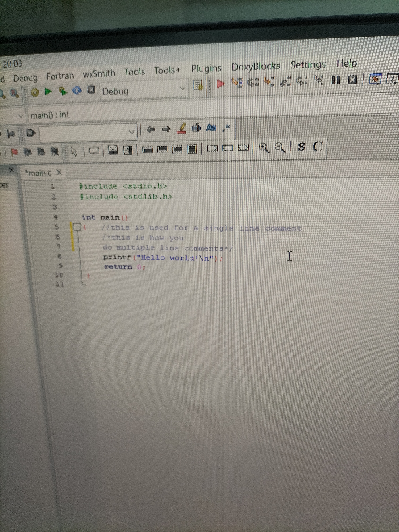Toggle source comment S button
The width and height of the screenshot is (399, 532).
(x=302, y=146)
